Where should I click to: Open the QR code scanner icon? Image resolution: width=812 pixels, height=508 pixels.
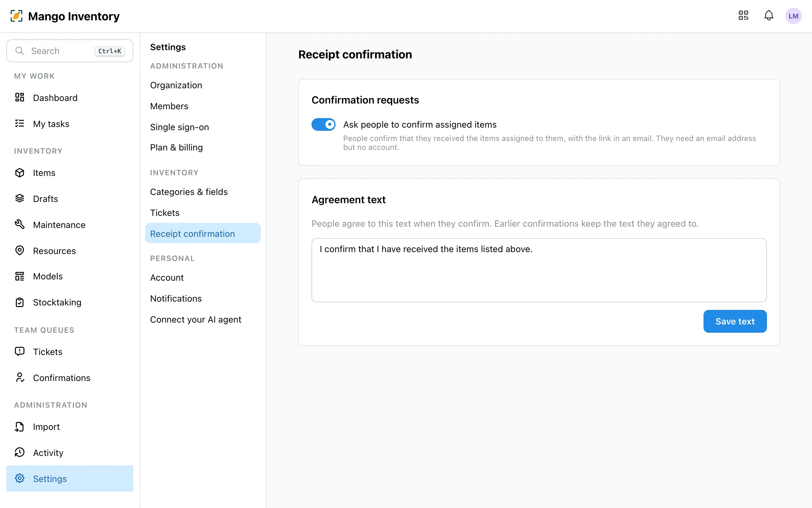743,16
